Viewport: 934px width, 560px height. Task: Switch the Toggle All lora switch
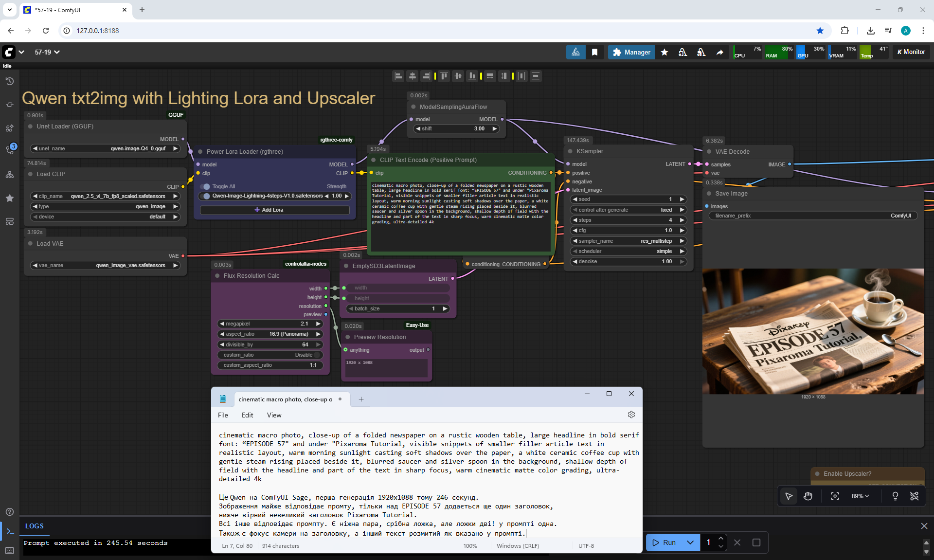(x=206, y=186)
